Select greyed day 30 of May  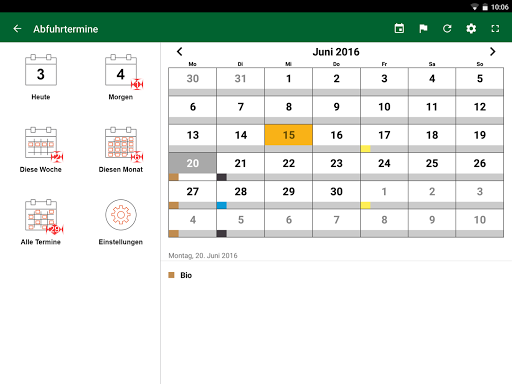(193, 82)
